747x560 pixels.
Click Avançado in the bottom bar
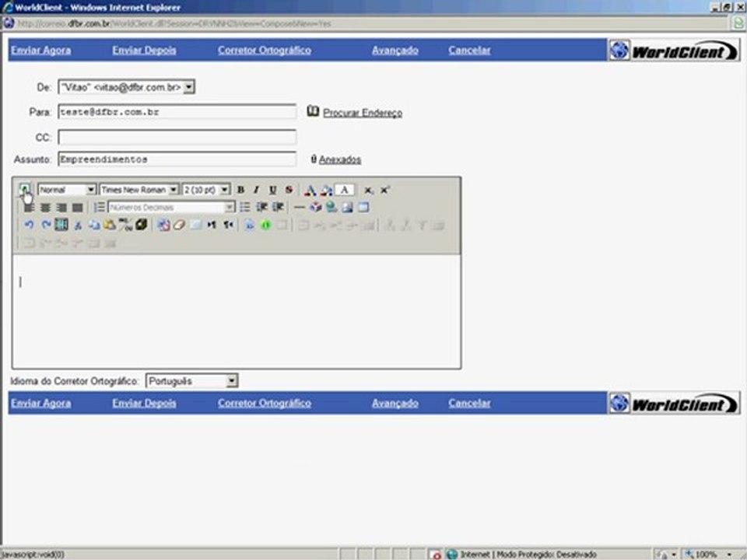pyautogui.click(x=395, y=403)
